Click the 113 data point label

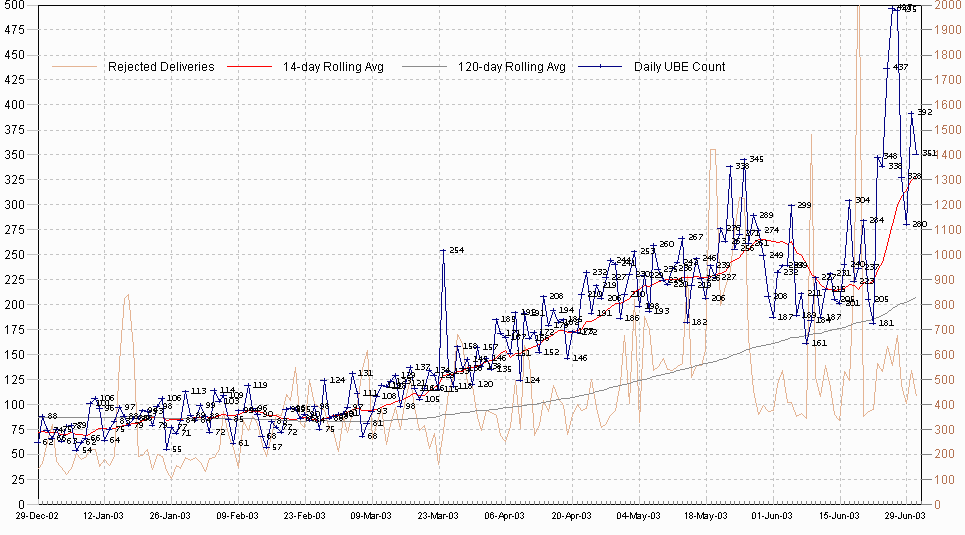tap(198, 392)
